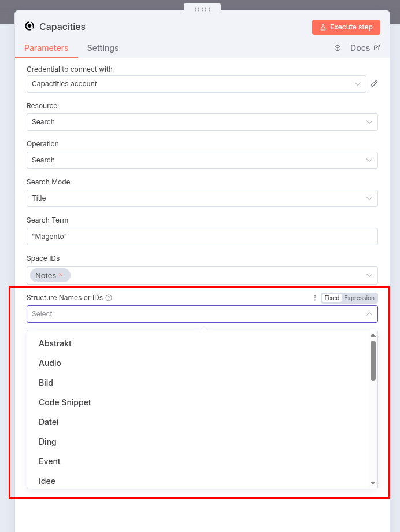Open the Credential to connect with dropdown
Viewport: 400px width, 532px height.
point(196,84)
